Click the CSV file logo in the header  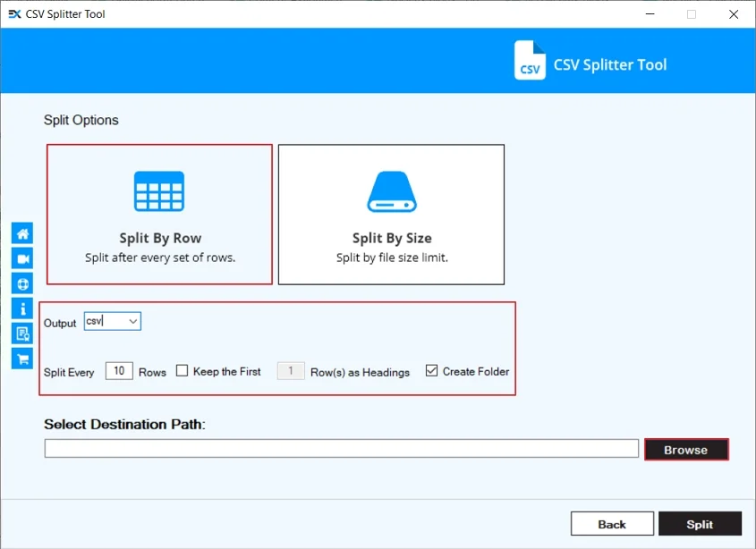pyautogui.click(x=530, y=61)
